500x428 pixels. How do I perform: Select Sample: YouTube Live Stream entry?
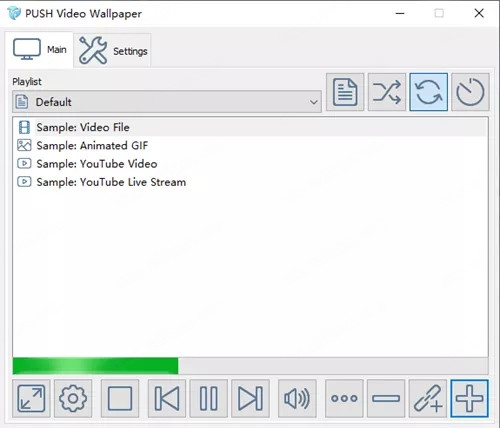[251, 182]
